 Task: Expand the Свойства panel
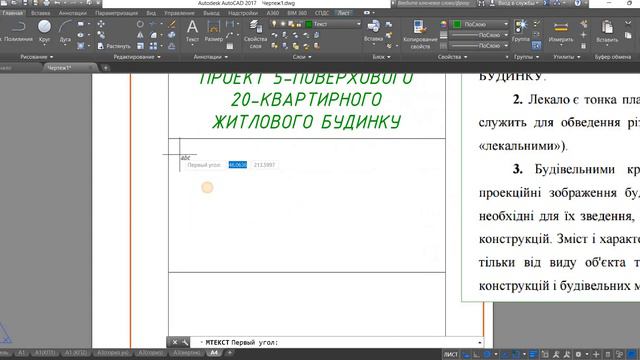453,57
